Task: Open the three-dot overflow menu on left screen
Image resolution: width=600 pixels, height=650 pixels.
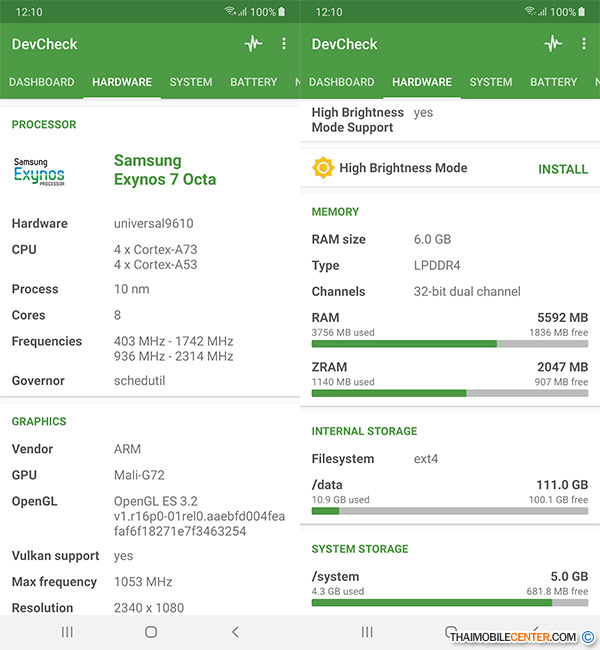Action: (x=284, y=44)
